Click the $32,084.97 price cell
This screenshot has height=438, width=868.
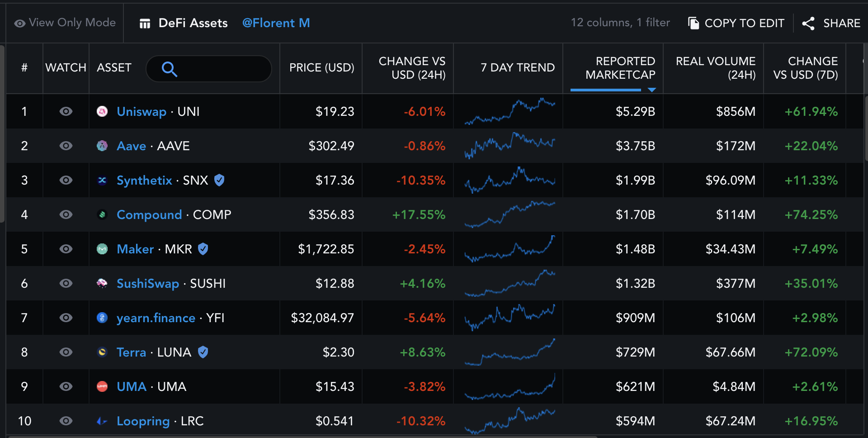322,318
